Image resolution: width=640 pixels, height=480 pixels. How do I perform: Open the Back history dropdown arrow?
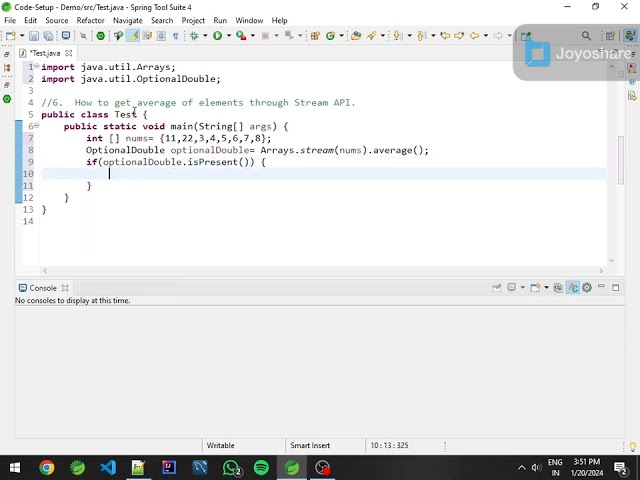(x=486, y=36)
